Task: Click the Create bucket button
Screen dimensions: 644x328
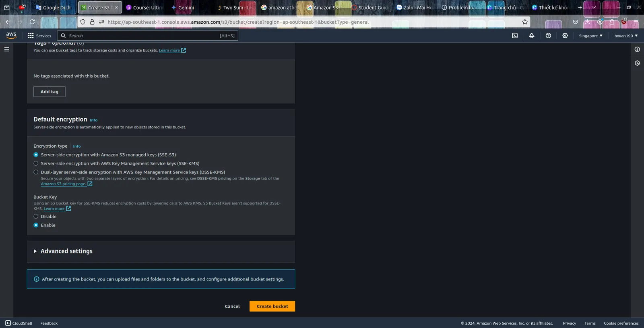Action: tap(272, 306)
